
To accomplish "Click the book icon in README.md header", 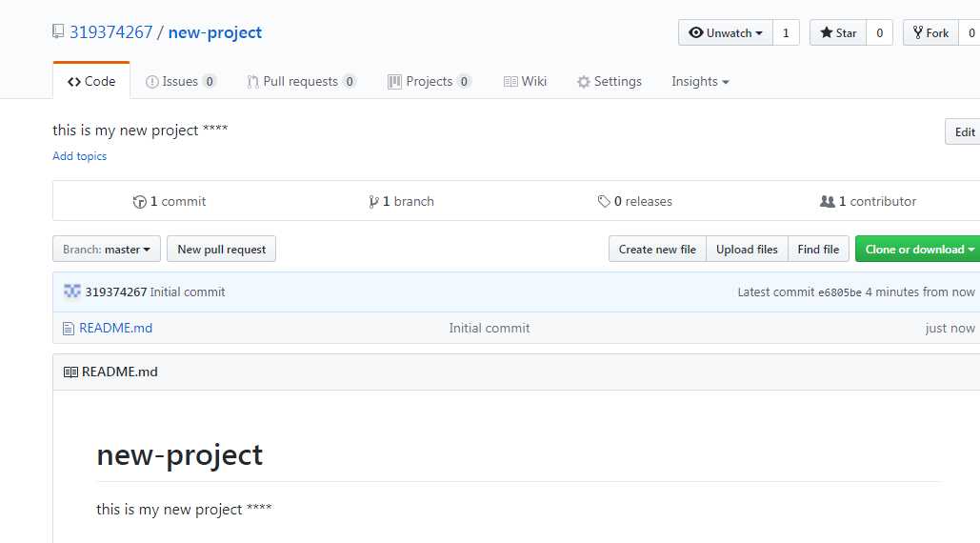I will tap(70, 372).
